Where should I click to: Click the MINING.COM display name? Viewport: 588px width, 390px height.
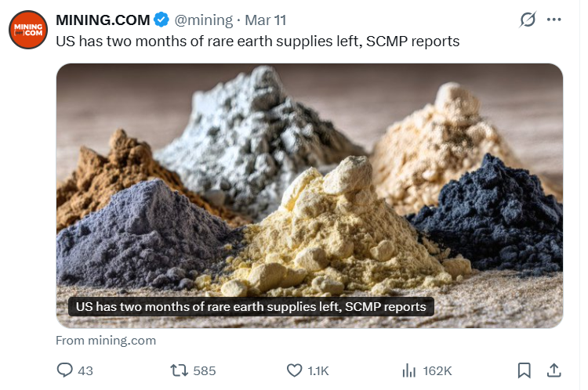[103, 20]
